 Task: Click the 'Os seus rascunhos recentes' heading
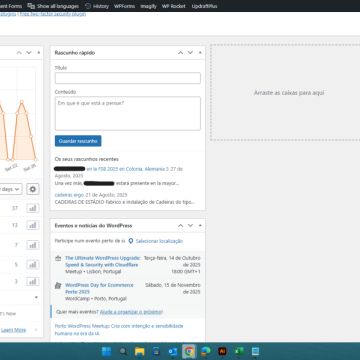[x=87, y=159]
